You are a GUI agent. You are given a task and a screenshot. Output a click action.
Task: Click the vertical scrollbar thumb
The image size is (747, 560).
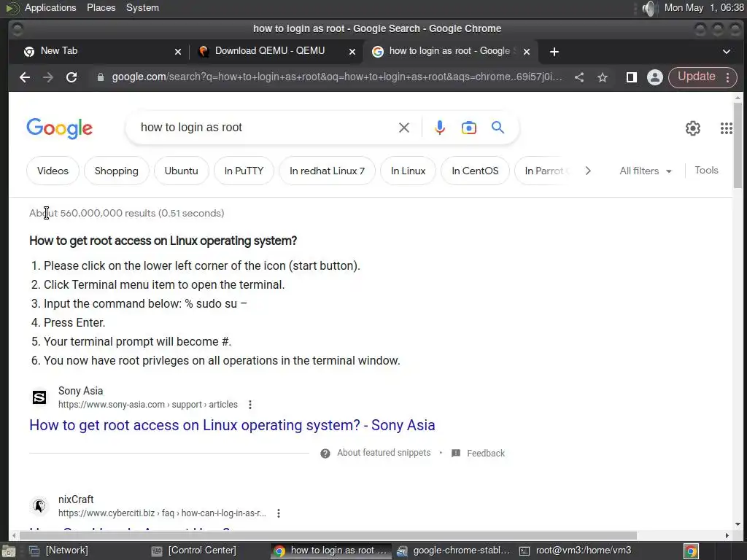click(x=738, y=145)
